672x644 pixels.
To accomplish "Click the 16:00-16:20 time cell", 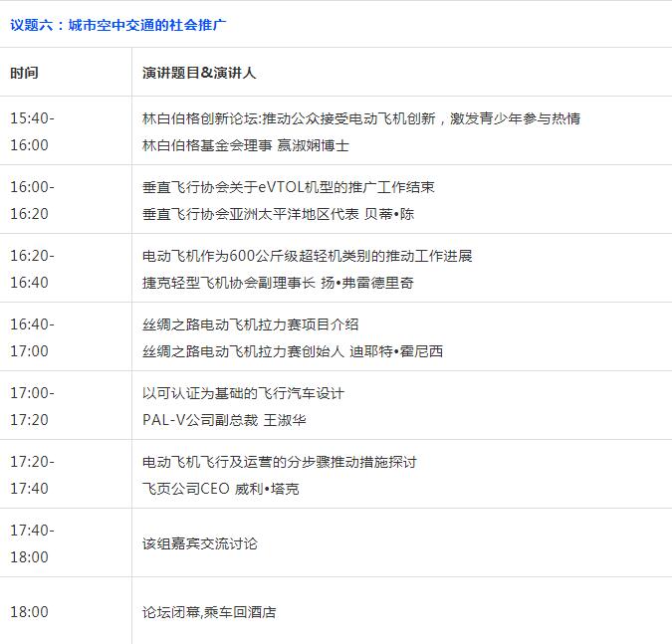I will pos(33,200).
